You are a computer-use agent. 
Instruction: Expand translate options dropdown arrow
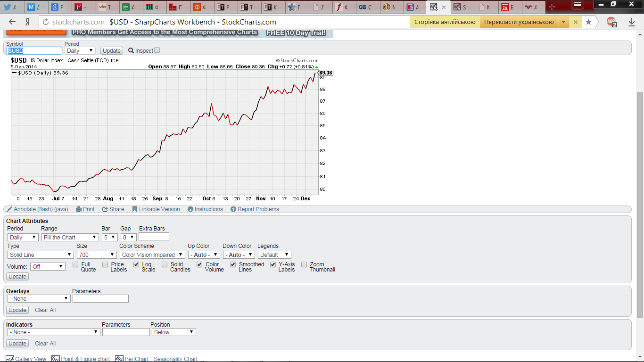tap(563, 22)
